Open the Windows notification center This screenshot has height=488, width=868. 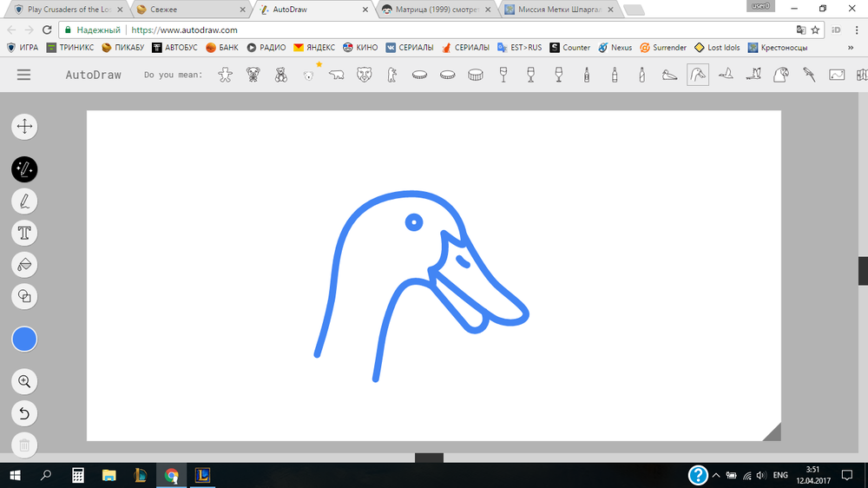click(847, 475)
